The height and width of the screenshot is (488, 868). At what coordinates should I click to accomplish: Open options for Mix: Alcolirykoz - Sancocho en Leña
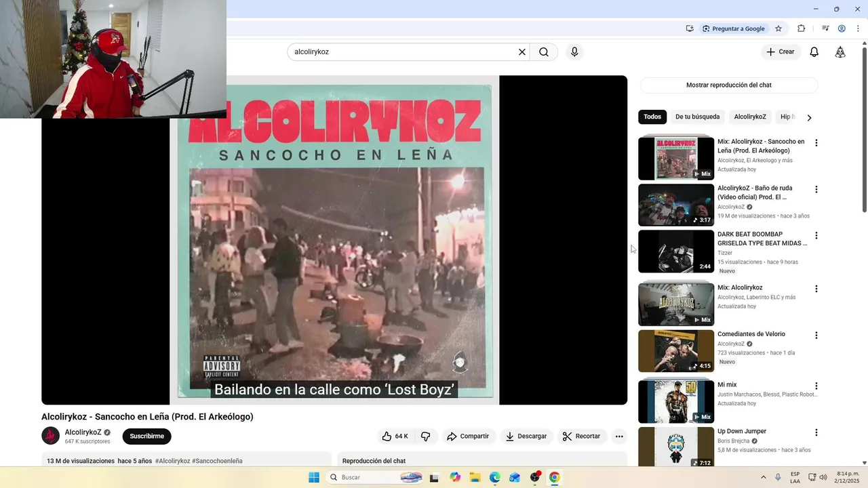coord(816,143)
